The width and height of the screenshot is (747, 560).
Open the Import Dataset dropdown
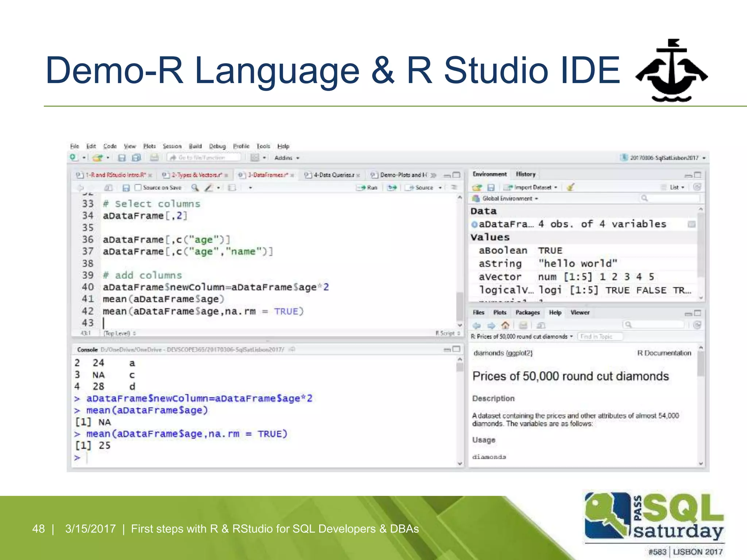[531, 187]
